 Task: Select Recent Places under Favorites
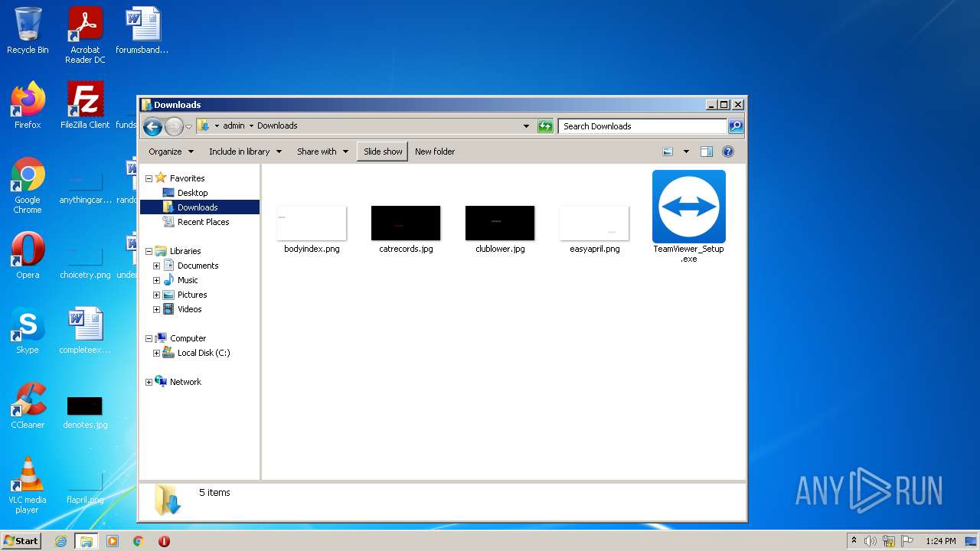tap(203, 222)
